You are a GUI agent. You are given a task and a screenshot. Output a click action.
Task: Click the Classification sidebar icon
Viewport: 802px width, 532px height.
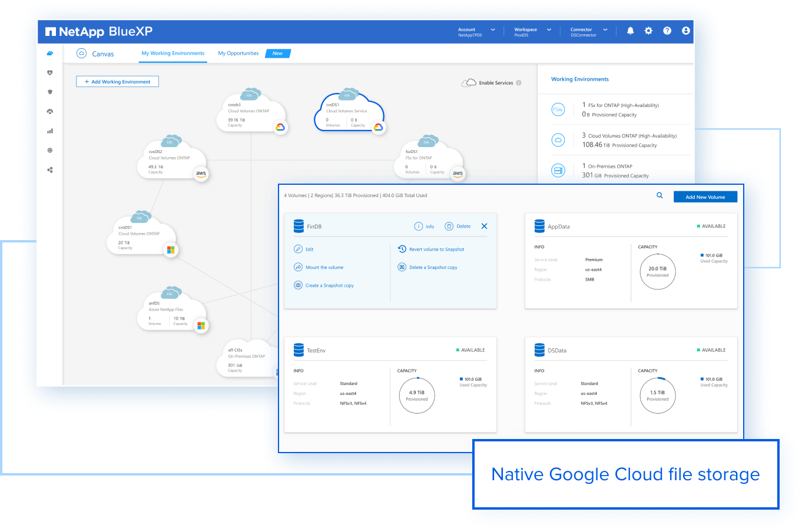point(50,150)
